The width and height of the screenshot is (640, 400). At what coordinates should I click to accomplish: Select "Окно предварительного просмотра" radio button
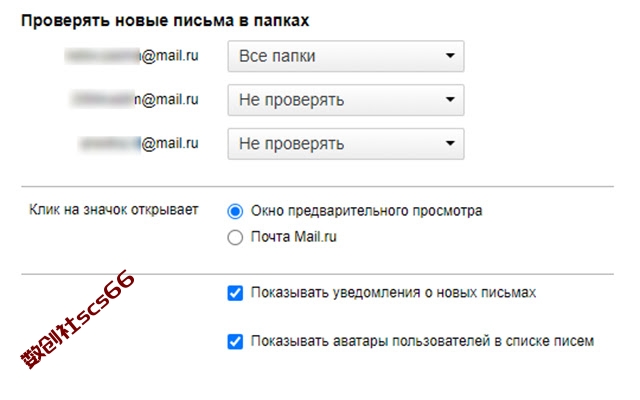pyautogui.click(x=235, y=211)
